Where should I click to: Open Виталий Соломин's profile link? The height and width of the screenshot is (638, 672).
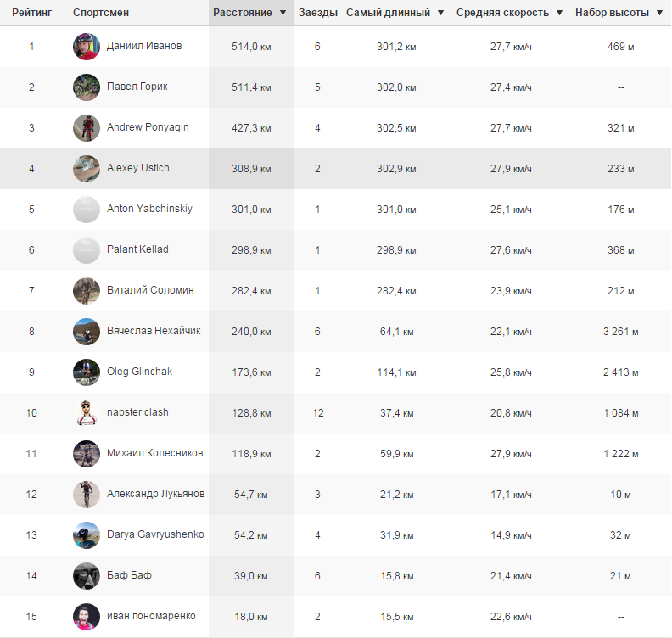point(150,290)
